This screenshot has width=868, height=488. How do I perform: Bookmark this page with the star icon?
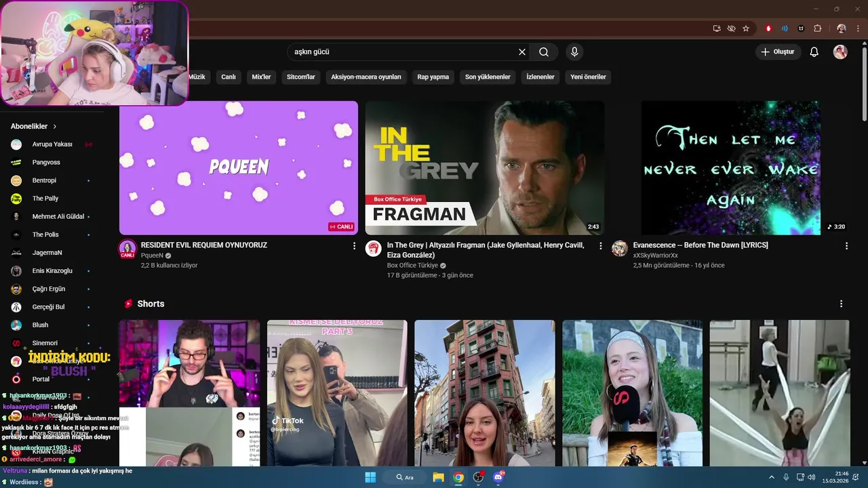(x=746, y=28)
